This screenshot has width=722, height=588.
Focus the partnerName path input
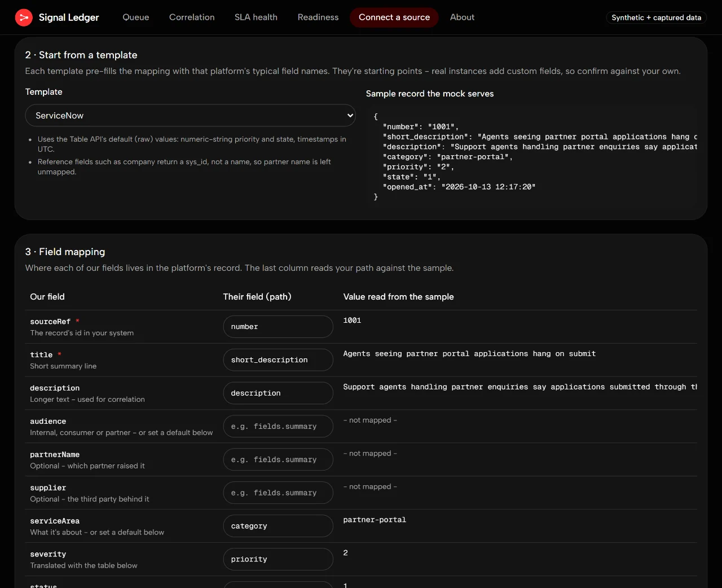[x=278, y=460]
